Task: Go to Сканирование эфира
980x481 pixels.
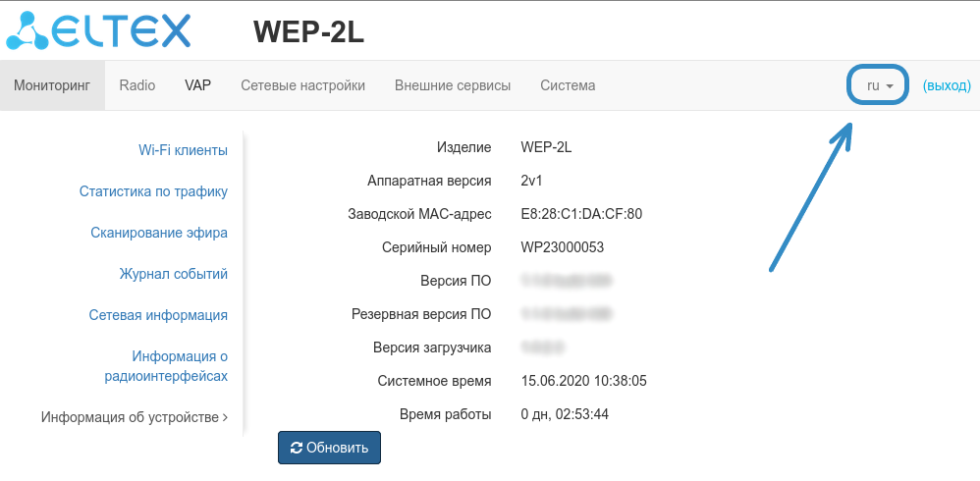Action: pyautogui.click(x=159, y=233)
